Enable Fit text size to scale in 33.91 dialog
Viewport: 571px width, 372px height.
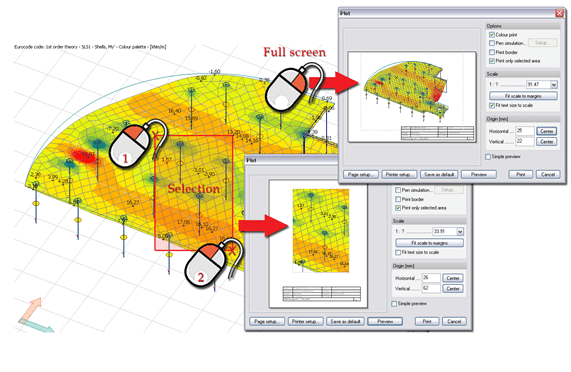coord(398,252)
